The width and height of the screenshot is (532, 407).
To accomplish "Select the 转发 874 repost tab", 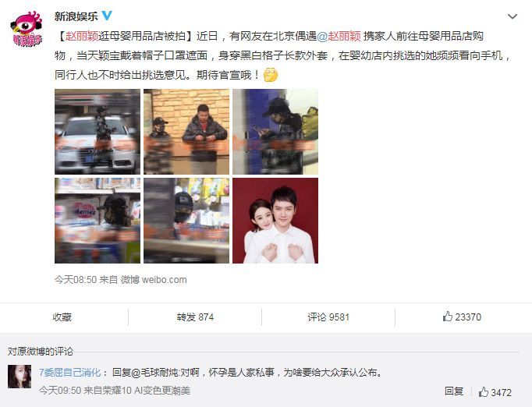I will click(x=195, y=317).
